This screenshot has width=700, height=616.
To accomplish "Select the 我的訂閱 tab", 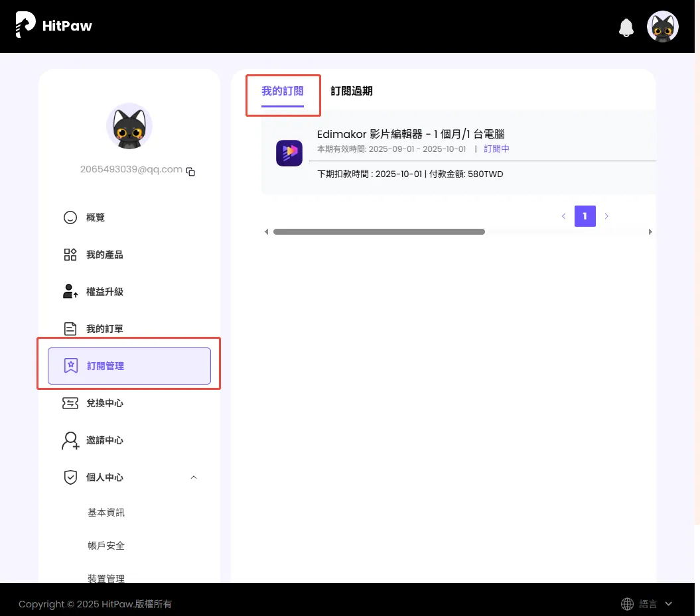I will (x=283, y=92).
